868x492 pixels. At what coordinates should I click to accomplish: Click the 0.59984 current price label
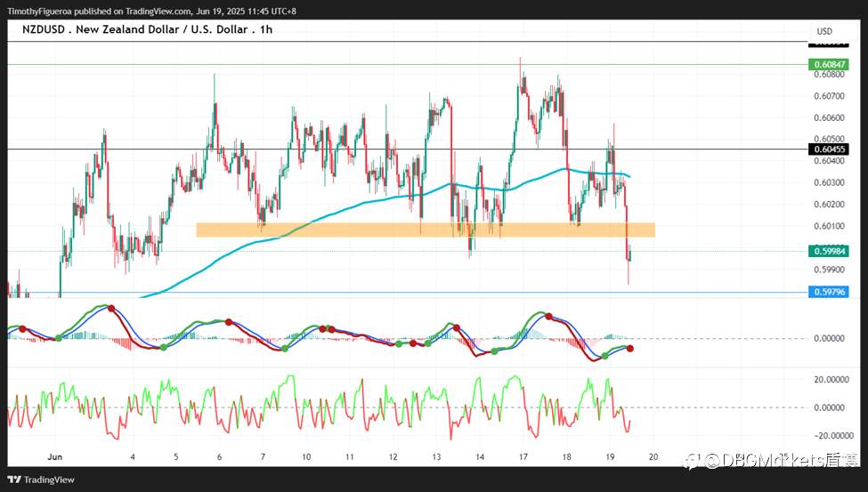[828, 251]
